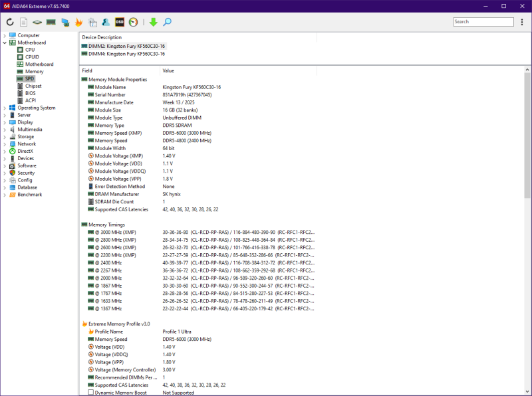Click the motherboard chip toolbar icon
This screenshot has width=532, height=396.
37,22
